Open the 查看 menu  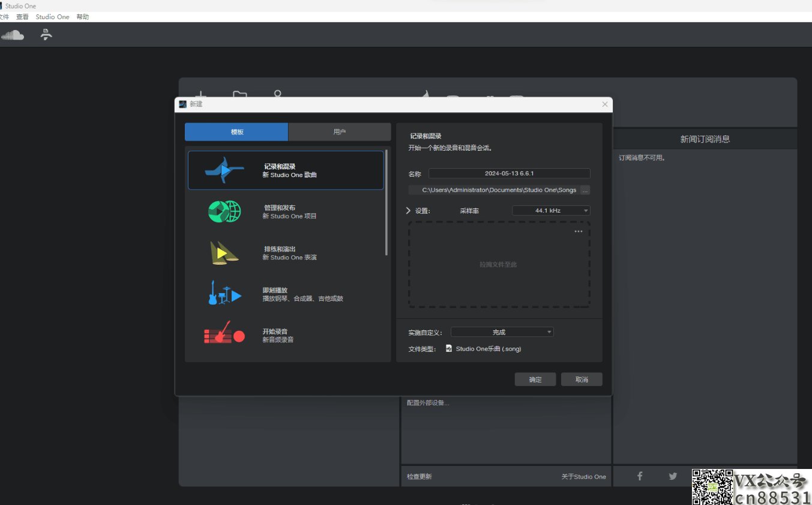pyautogui.click(x=22, y=17)
